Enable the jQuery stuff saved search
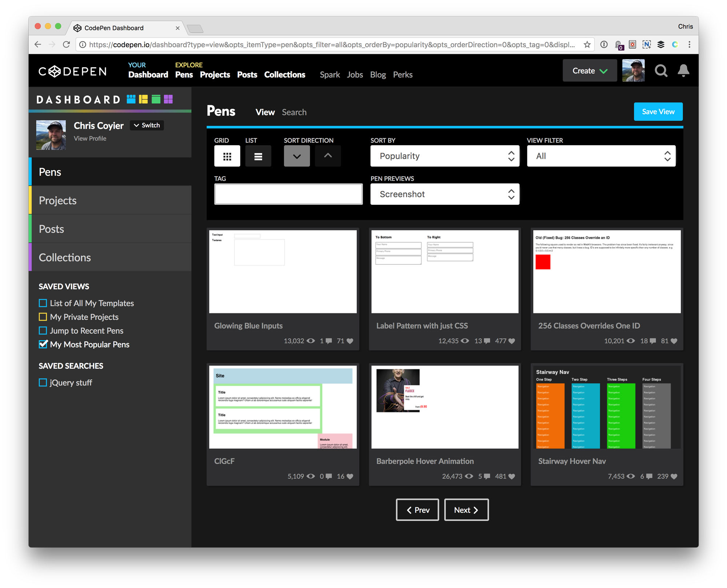727x588 pixels. tap(43, 383)
